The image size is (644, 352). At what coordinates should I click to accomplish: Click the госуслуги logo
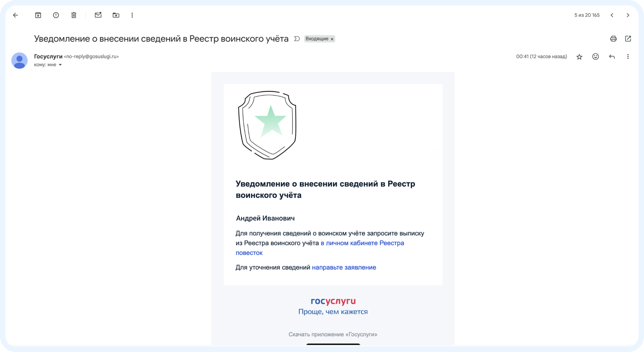coord(333,301)
